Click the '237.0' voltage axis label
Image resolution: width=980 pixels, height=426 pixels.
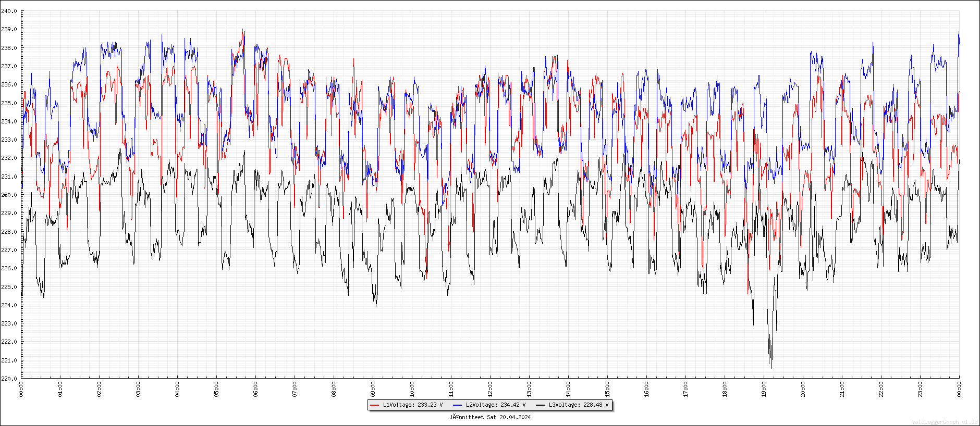point(9,66)
